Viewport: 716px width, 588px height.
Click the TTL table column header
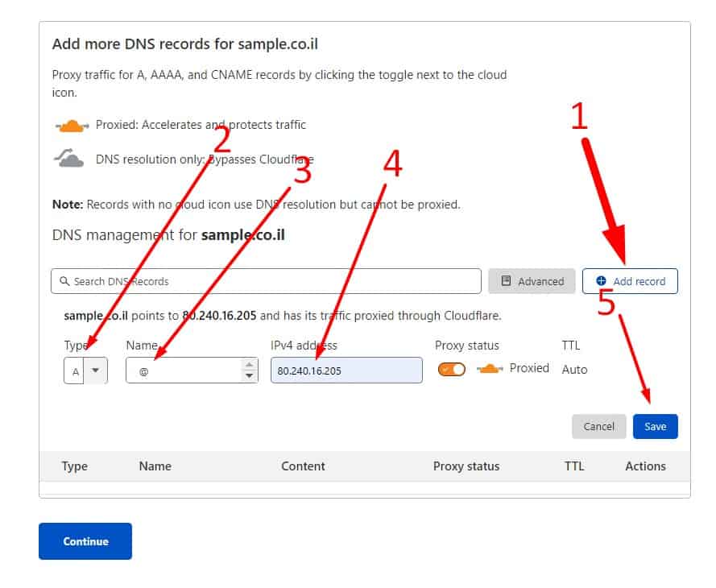coord(574,466)
